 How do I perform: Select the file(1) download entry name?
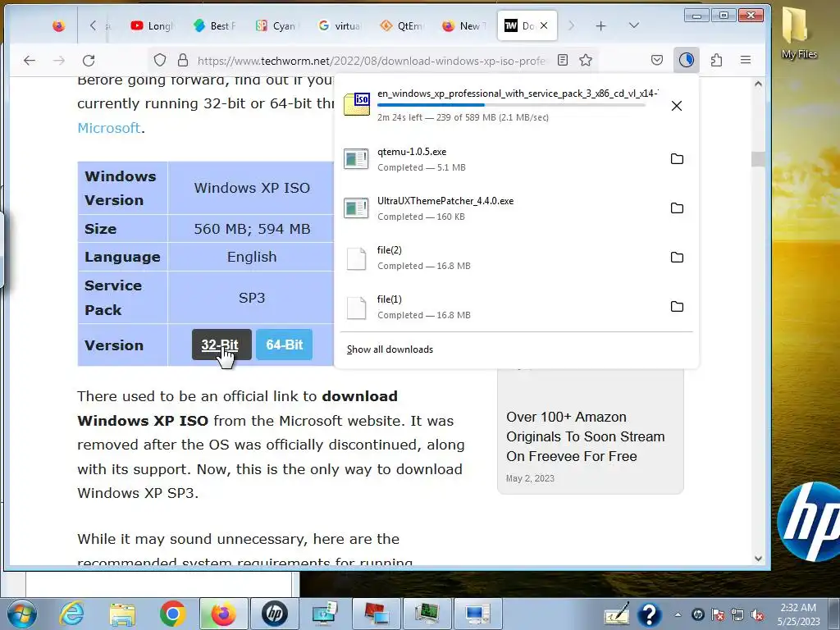[390, 299]
